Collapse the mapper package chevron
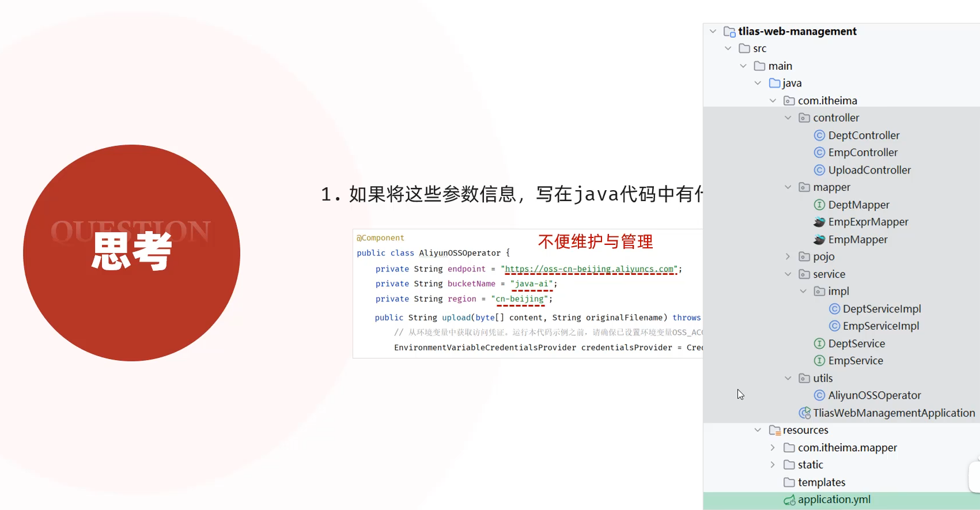The width and height of the screenshot is (980, 510). pos(788,187)
